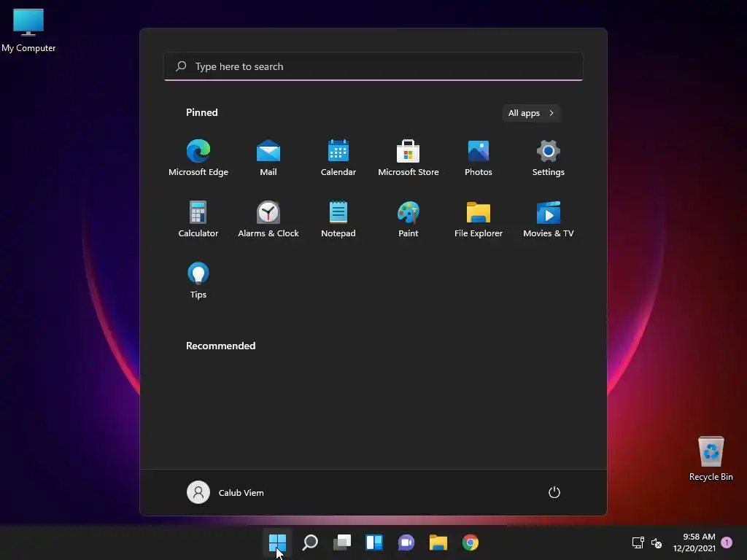The width and height of the screenshot is (747, 560).
Task: Open taskbar Search magnifier
Action: [309, 542]
